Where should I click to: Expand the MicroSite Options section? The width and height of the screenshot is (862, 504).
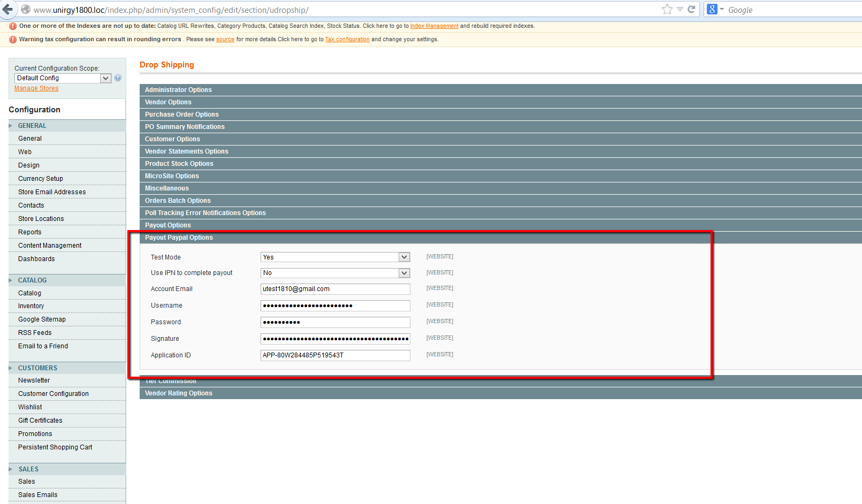(x=501, y=176)
